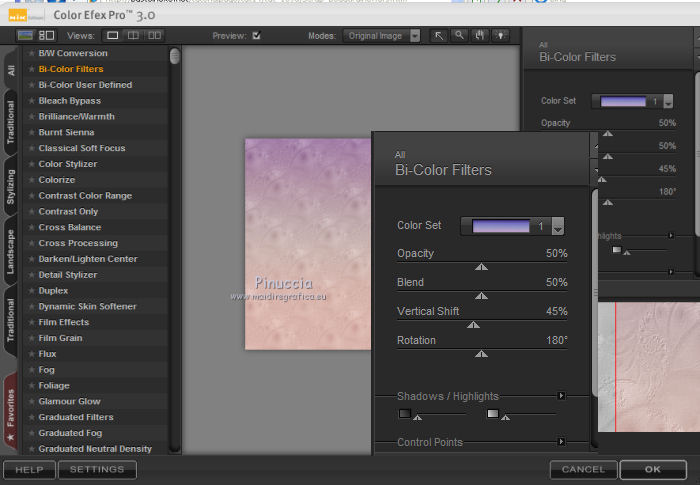Open the SETTINGS button

(x=97, y=470)
